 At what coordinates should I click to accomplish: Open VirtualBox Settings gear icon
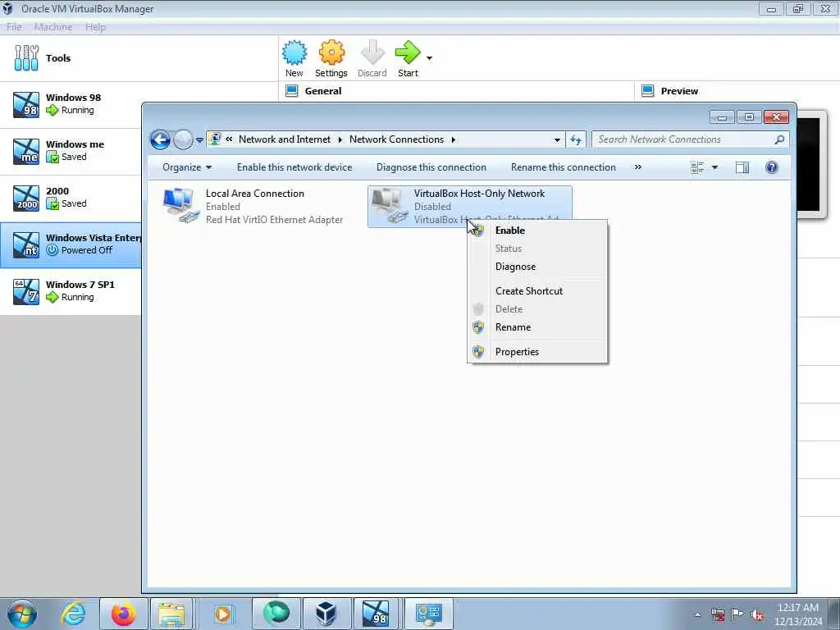(331, 58)
